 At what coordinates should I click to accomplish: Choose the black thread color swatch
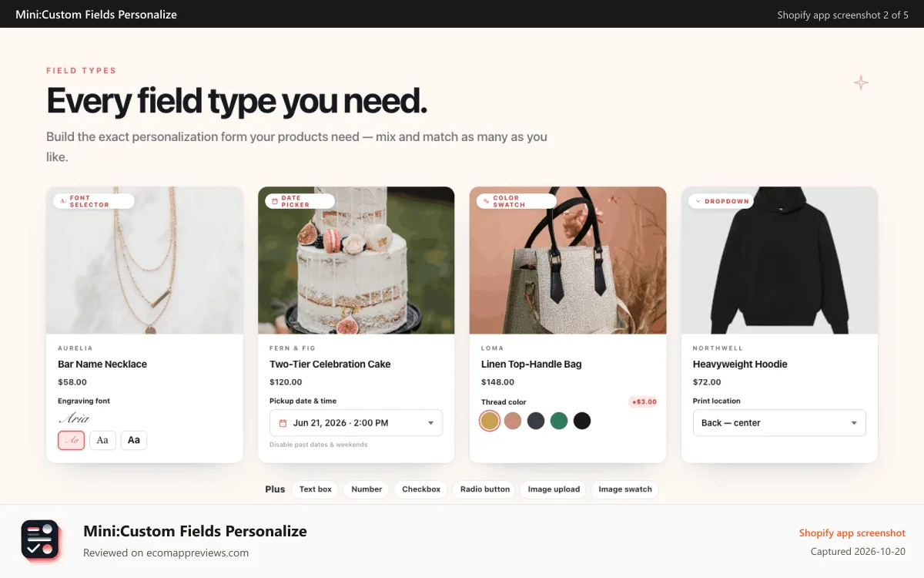pos(582,421)
